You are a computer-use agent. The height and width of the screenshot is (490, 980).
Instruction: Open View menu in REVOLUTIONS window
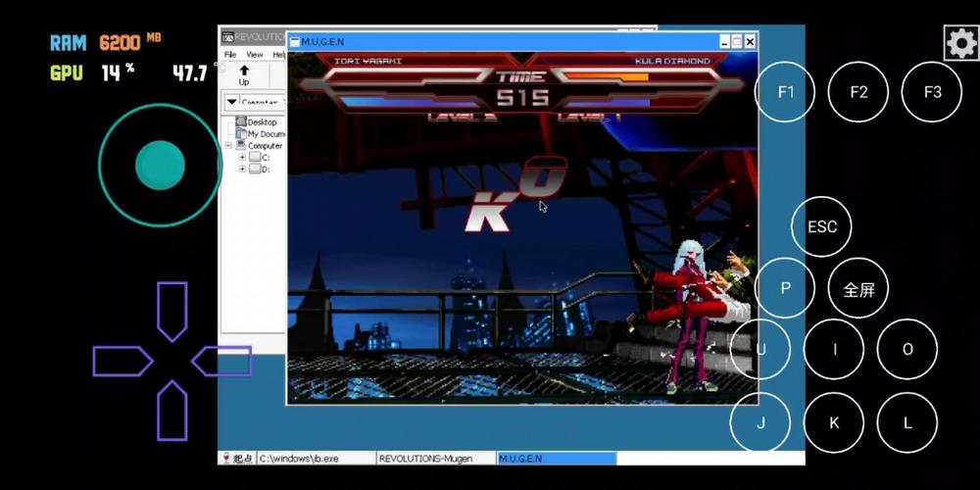pyautogui.click(x=255, y=55)
